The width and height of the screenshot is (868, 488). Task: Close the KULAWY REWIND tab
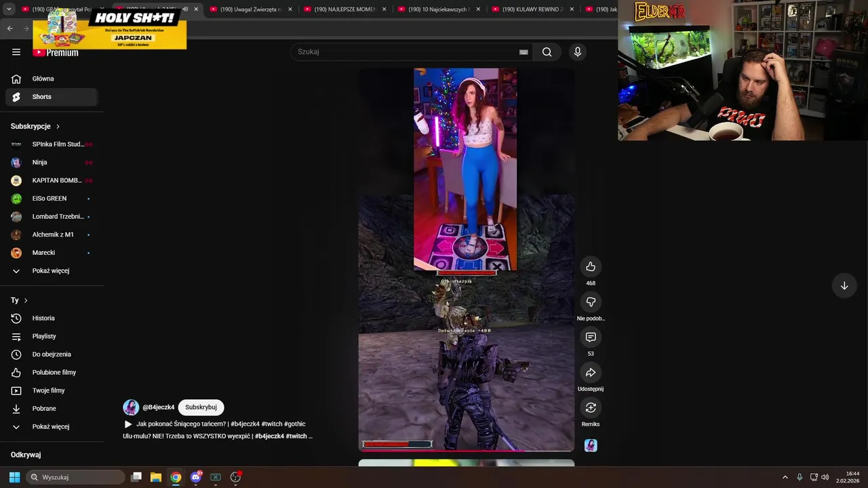tap(572, 9)
